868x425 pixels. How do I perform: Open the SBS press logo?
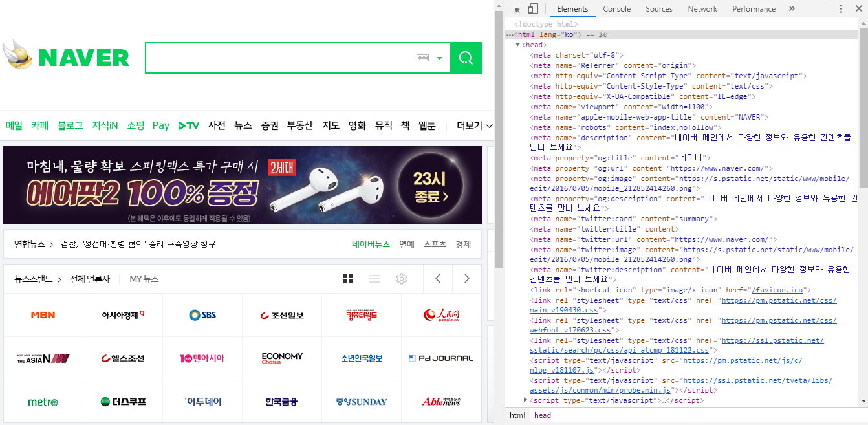[x=202, y=315]
